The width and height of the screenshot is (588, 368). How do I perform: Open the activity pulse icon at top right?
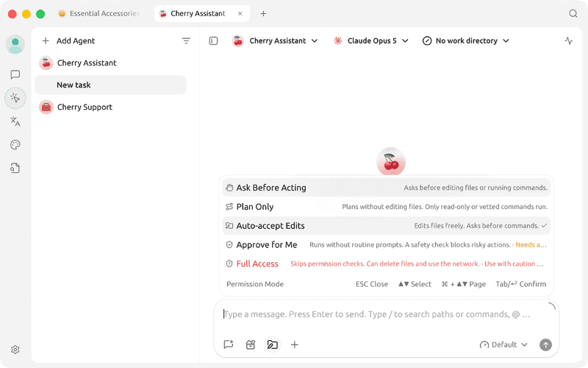pos(568,40)
